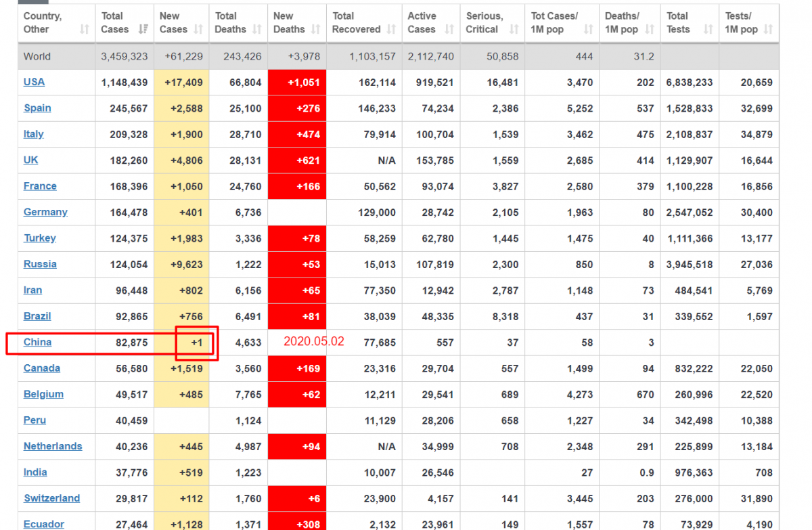
Task: Click Active Cases sort arrows icon
Action: [449, 29]
